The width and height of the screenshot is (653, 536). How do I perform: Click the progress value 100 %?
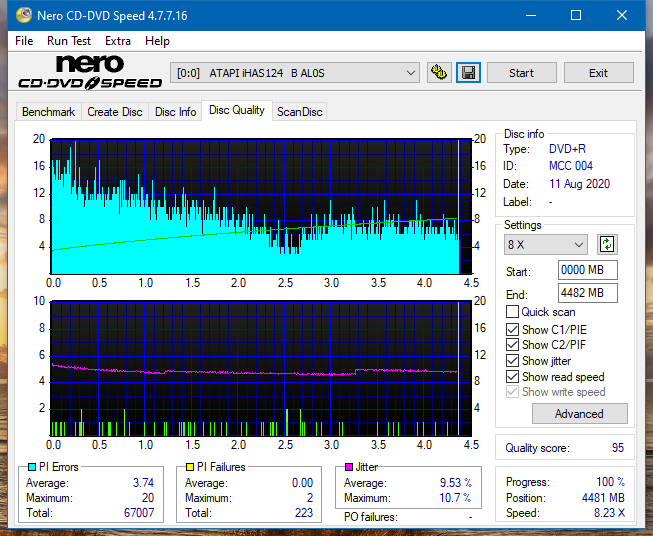tap(610, 482)
